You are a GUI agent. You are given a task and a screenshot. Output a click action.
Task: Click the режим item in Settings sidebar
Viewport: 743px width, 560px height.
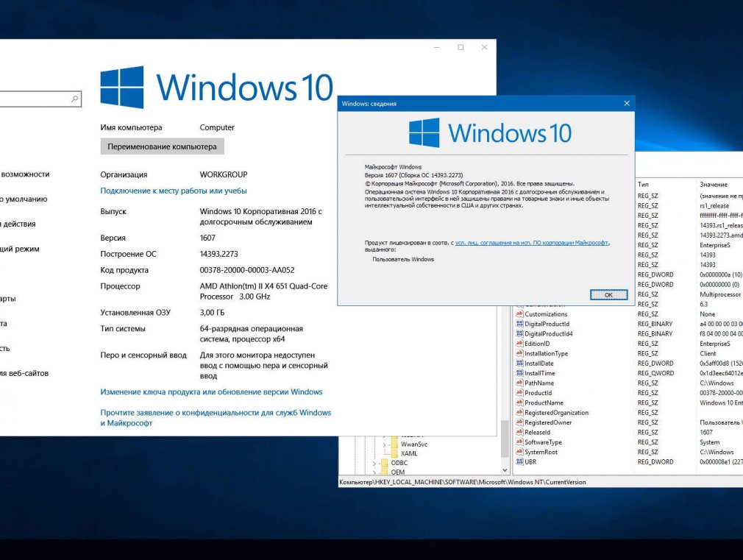click(20, 249)
